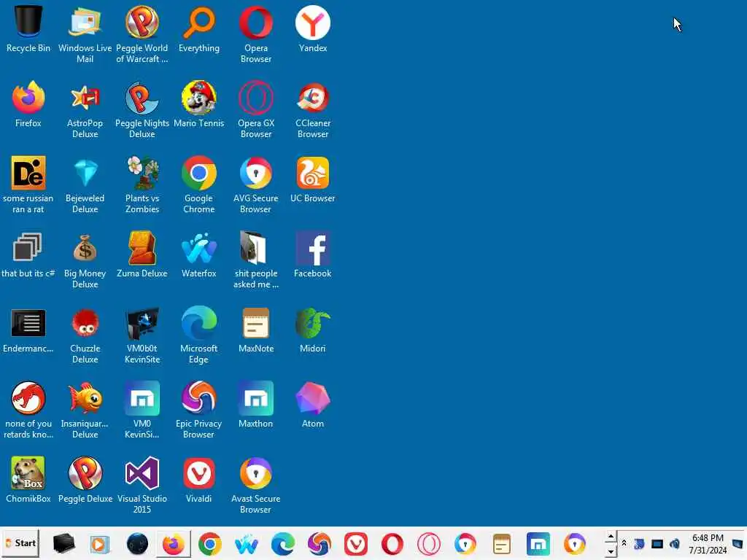Select Chuzzle Deluxe desktop icon
The image size is (747, 560).
[85, 335]
